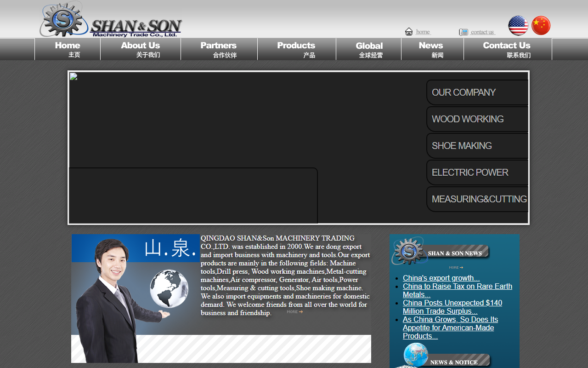Click MORE arrow after company description
The image size is (588, 368).
295,312
